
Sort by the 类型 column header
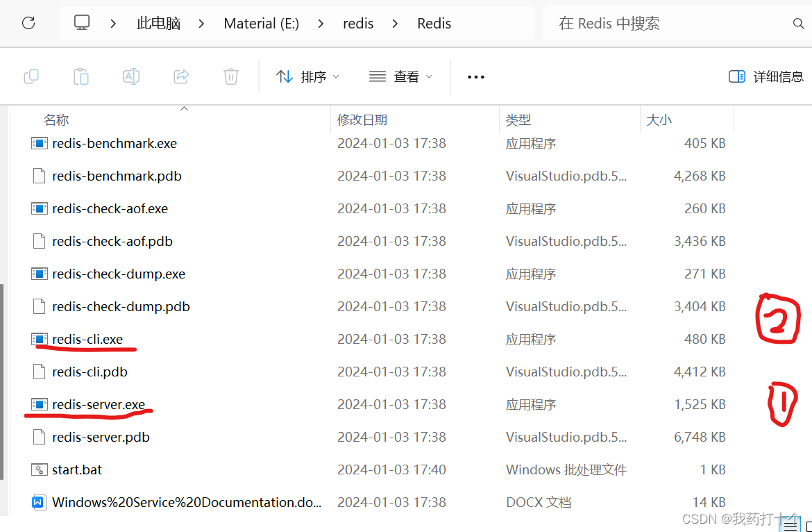coord(518,119)
